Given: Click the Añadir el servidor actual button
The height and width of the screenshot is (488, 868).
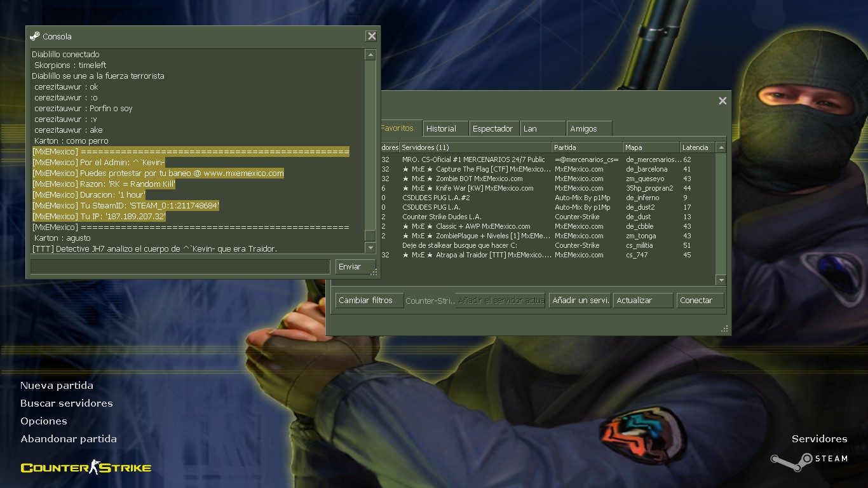Looking at the screenshot, I should tap(501, 301).
